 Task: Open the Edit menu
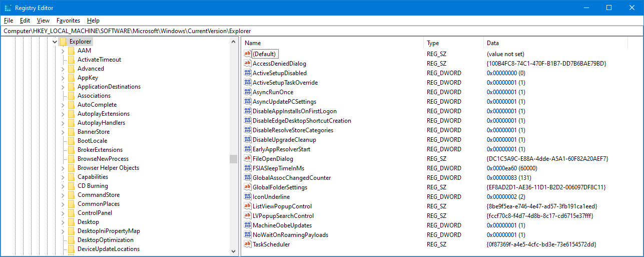click(x=25, y=21)
